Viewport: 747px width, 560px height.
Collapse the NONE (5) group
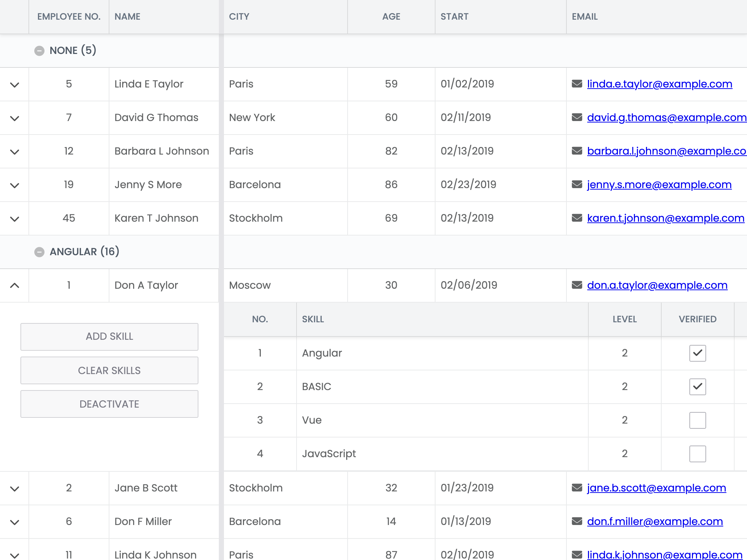click(39, 51)
